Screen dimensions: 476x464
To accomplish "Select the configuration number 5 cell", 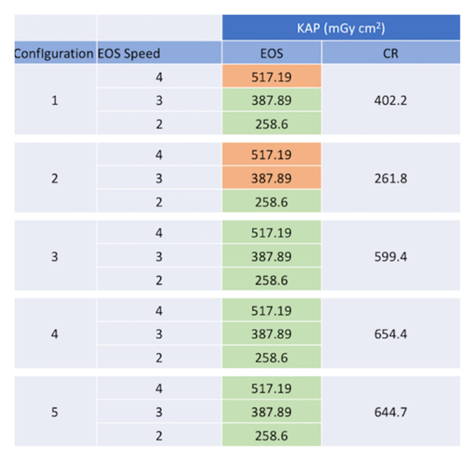I will point(55,412).
